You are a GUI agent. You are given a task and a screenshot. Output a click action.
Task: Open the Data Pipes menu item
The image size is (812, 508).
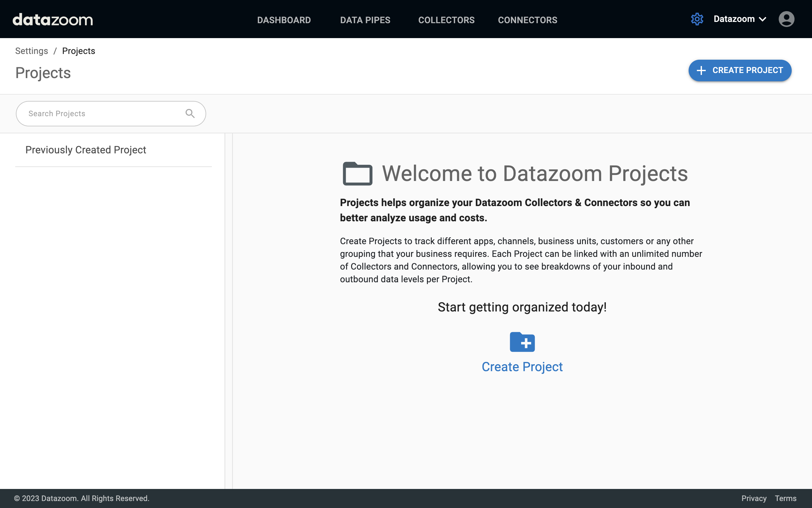coord(365,20)
